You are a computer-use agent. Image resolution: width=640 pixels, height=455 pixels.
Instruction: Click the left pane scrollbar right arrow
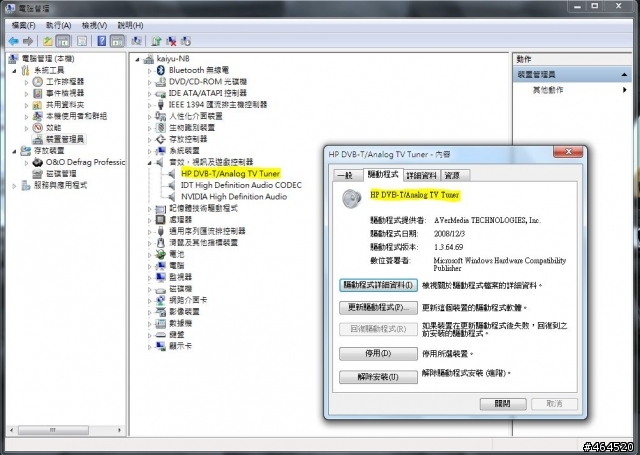pyautogui.click(x=120, y=430)
